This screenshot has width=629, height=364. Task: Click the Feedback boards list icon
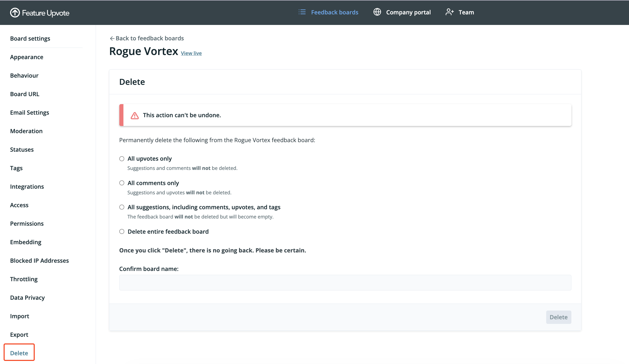coord(302,12)
